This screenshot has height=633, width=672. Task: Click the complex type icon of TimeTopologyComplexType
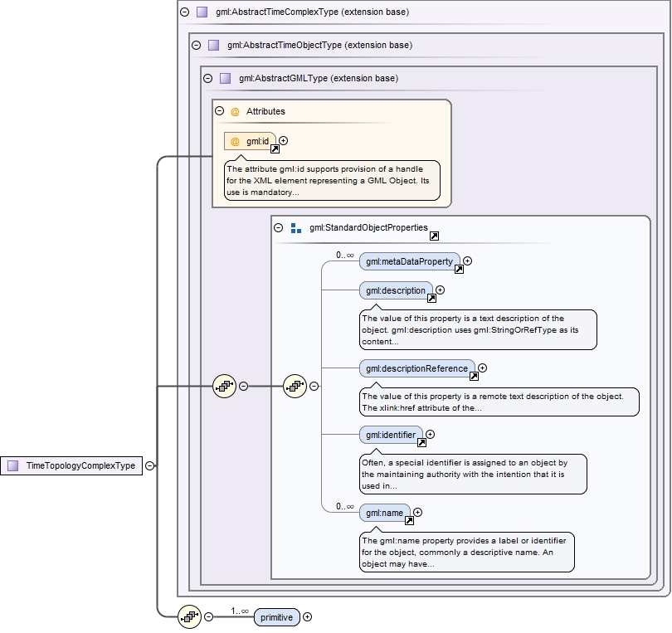pos(13,465)
